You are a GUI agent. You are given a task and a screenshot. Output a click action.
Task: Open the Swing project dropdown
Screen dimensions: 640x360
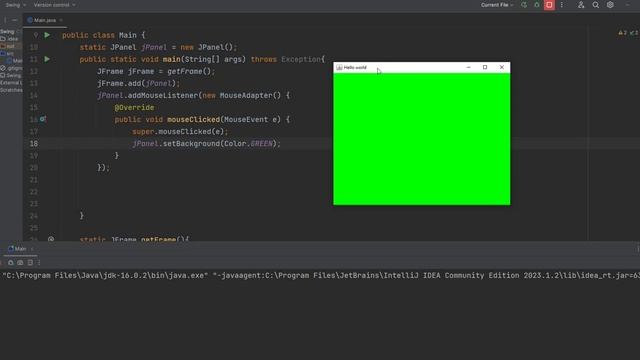click(16, 5)
